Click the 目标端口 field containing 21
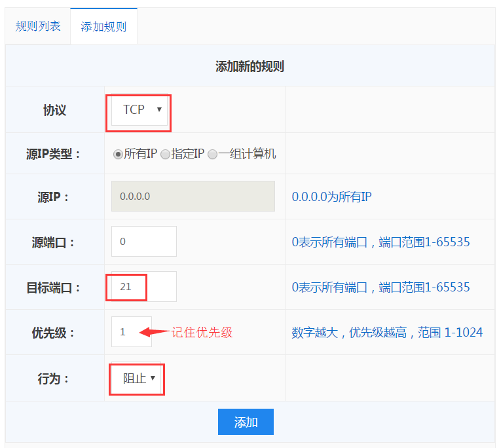Screen dimensions: 499x448 144,287
